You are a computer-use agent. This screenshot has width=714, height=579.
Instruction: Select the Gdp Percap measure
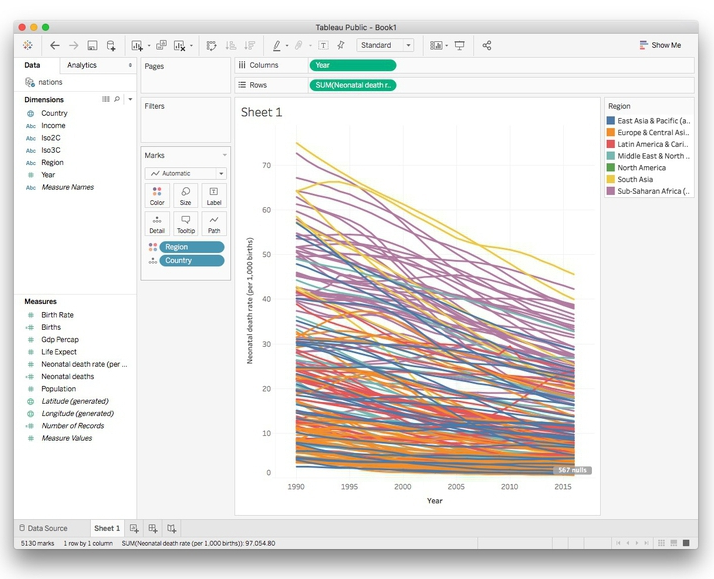tap(60, 340)
